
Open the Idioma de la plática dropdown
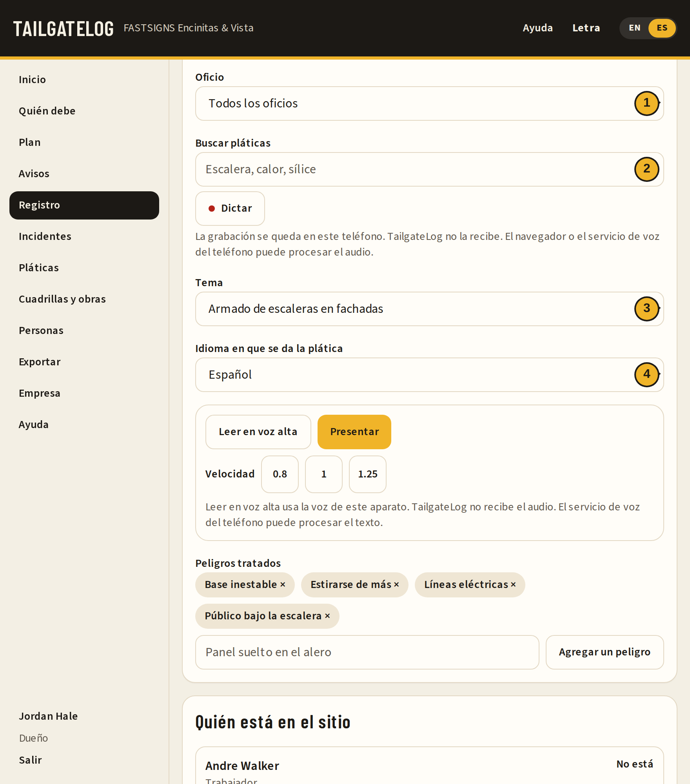(x=429, y=375)
